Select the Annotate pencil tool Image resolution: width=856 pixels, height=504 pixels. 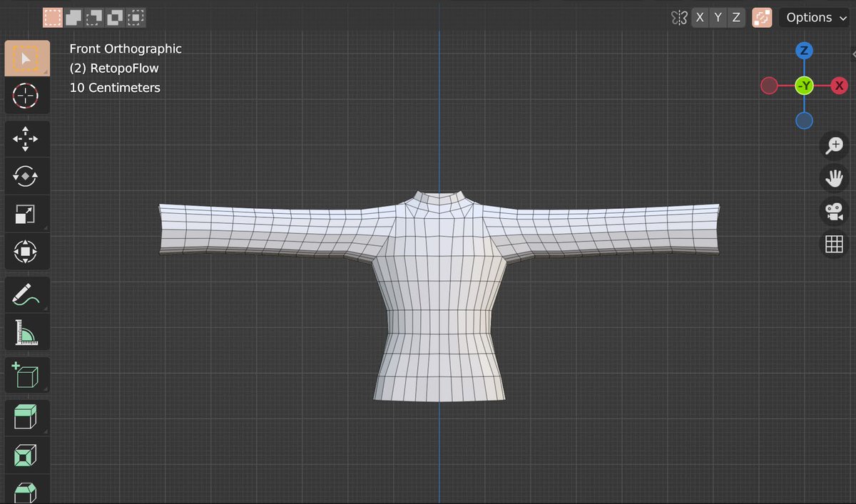pos(27,294)
